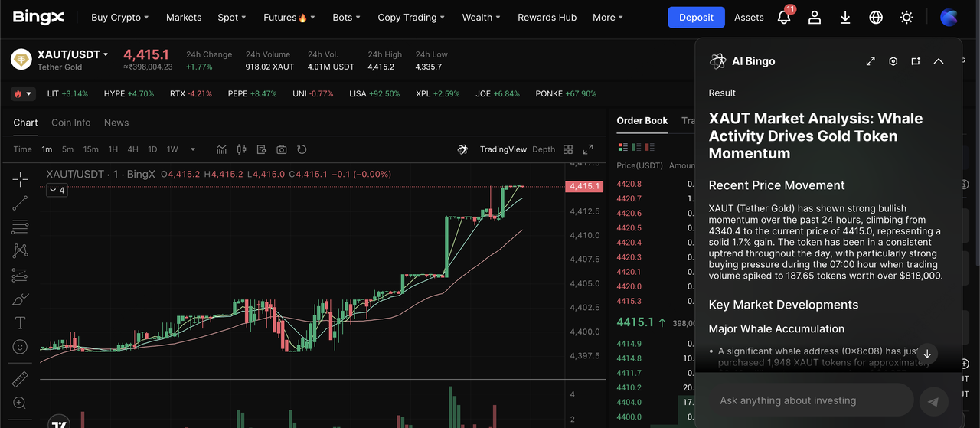Pick the brush drawing tool
Screen dimensions: 980x428
(x=20, y=299)
